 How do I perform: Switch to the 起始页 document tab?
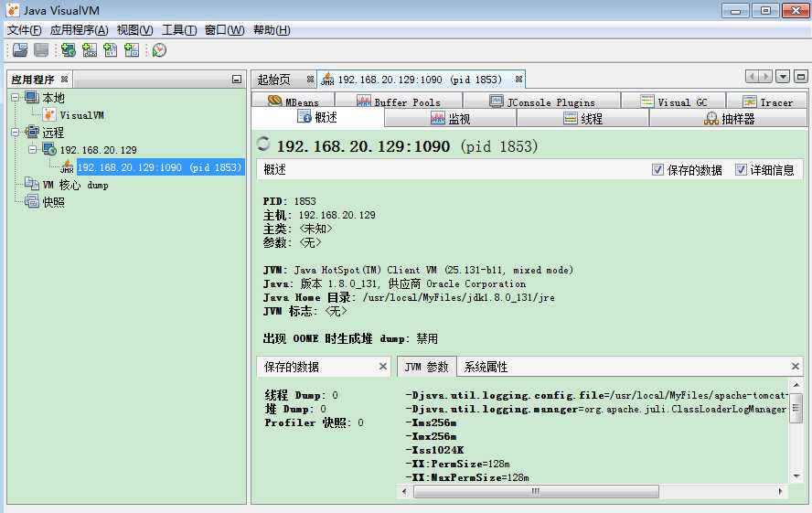coord(283,80)
